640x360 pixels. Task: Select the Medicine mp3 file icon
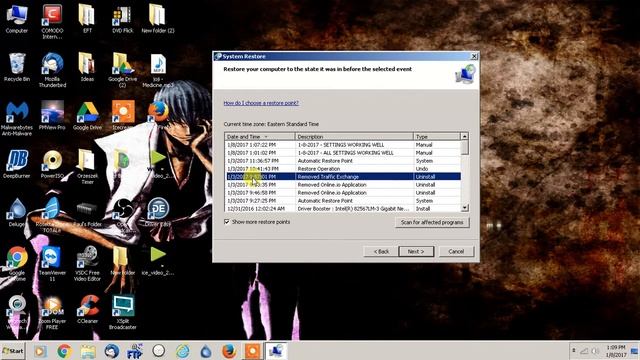coord(158,70)
